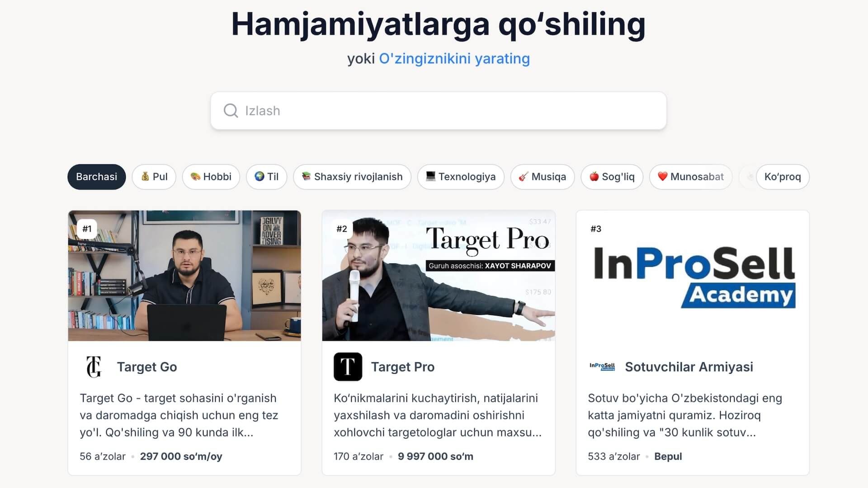Select the Musiqa category chip

542,177
